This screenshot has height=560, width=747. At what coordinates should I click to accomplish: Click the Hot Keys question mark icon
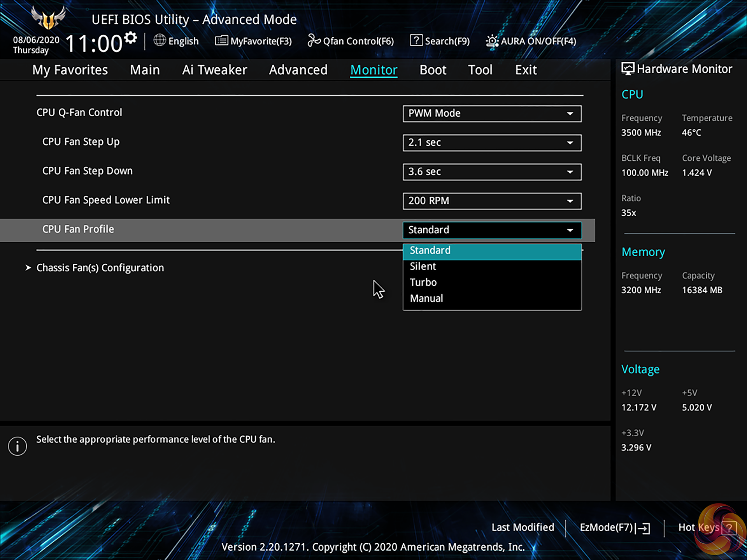pos(729,528)
